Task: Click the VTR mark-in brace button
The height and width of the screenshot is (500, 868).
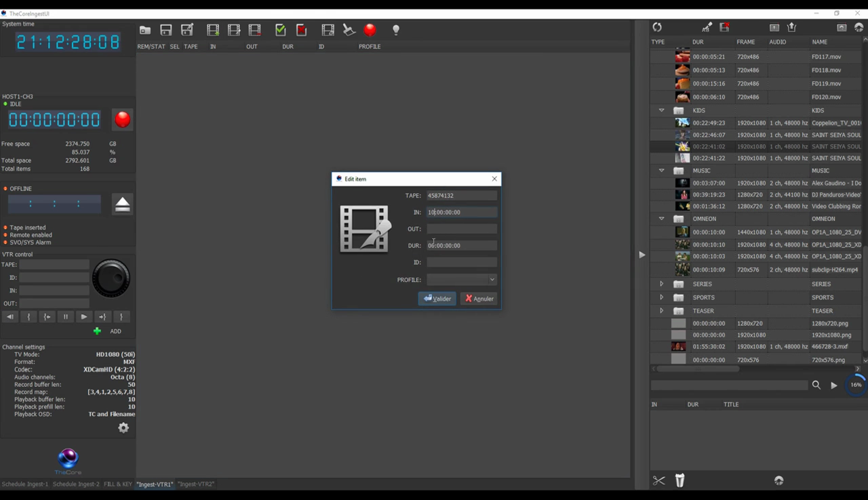Action: 28,316
